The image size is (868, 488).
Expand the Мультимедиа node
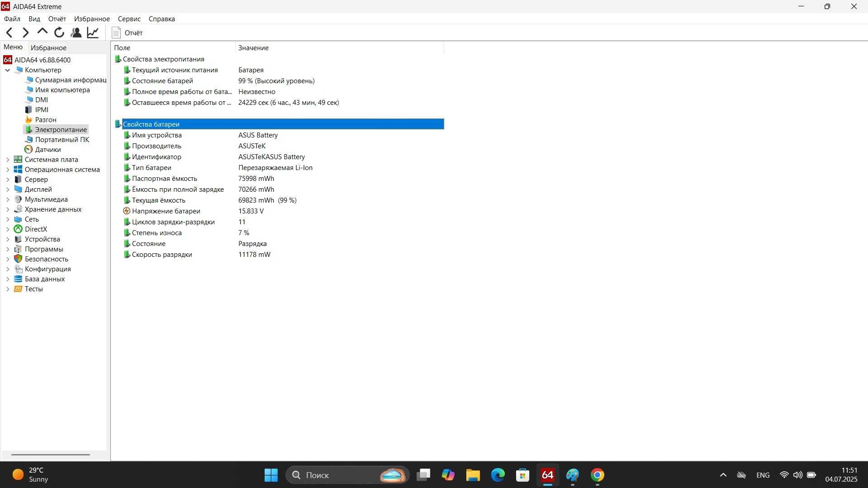pyautogui.click(x=8, y=199)
